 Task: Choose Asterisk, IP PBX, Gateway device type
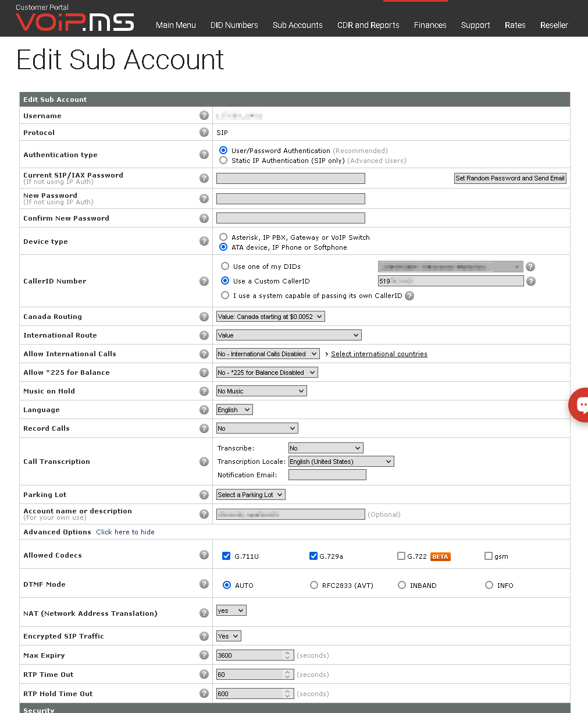point(223,237)
